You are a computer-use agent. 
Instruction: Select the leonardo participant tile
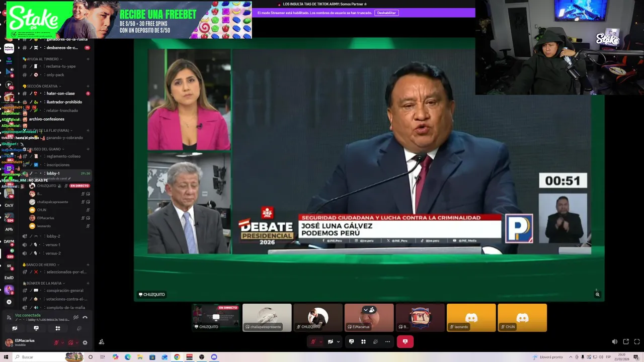tap(471, 317)
